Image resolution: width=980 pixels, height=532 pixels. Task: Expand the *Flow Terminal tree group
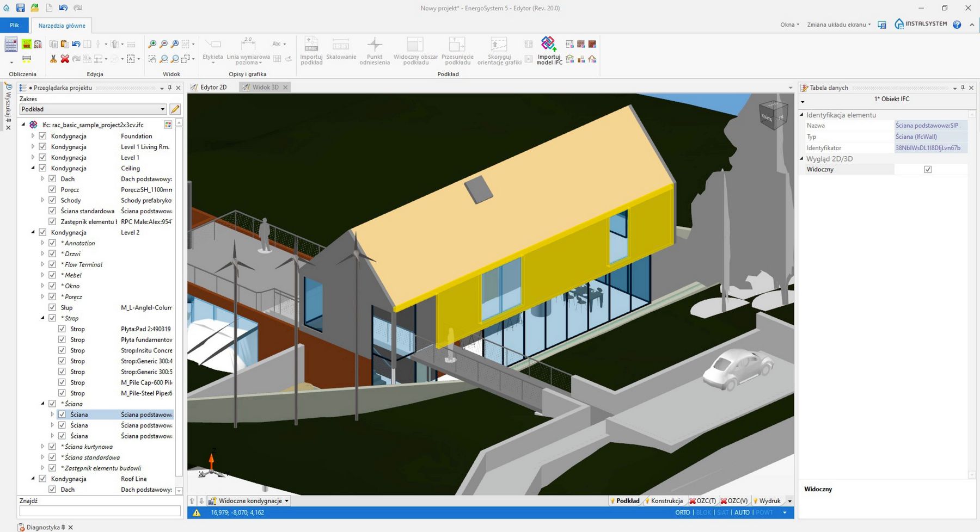(42, 264)
